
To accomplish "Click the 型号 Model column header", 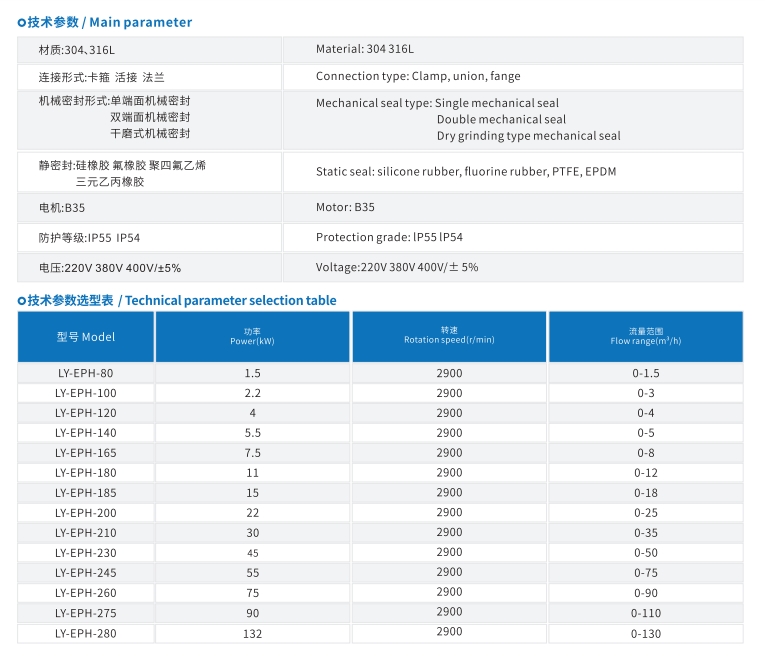I will click(x=86, y=337).
